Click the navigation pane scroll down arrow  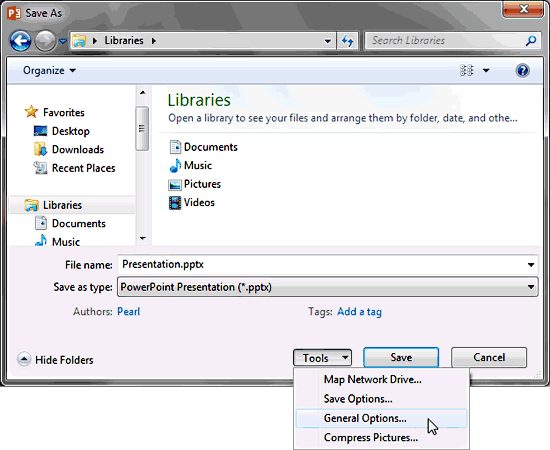pyautogui.click(x=142, y=238)
